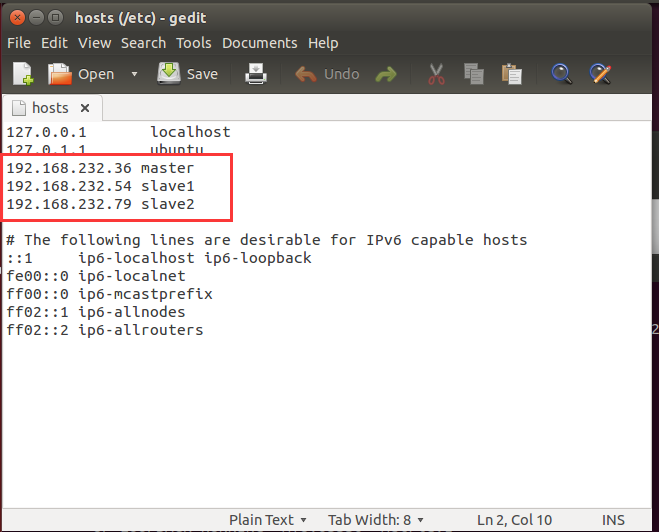Open the Find magnifier tool
659x532 pixels.
[562, 74]
